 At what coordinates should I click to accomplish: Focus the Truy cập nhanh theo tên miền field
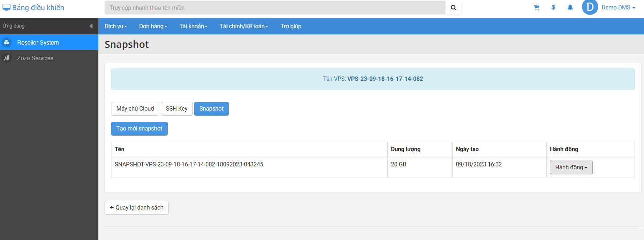[275, 8]
